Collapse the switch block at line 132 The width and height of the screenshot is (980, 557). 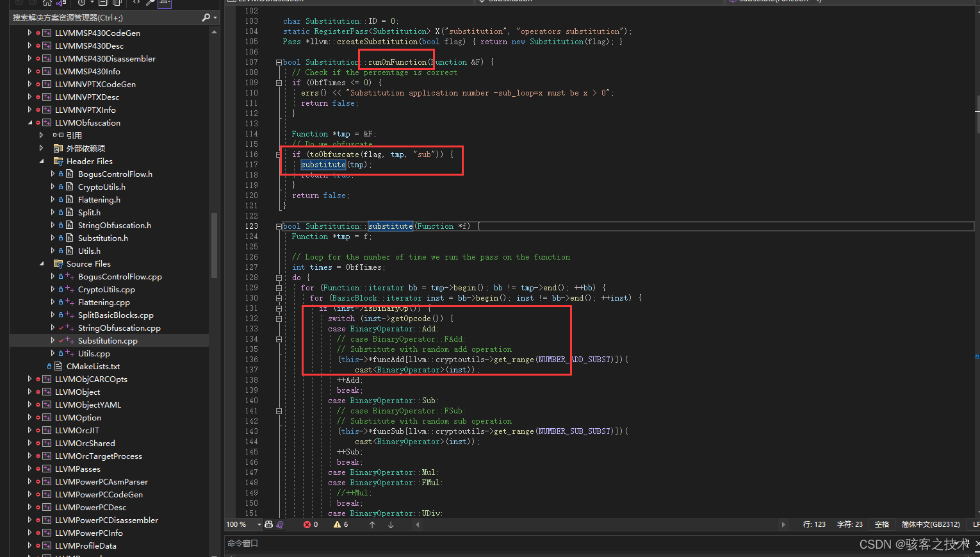[279, 319]
